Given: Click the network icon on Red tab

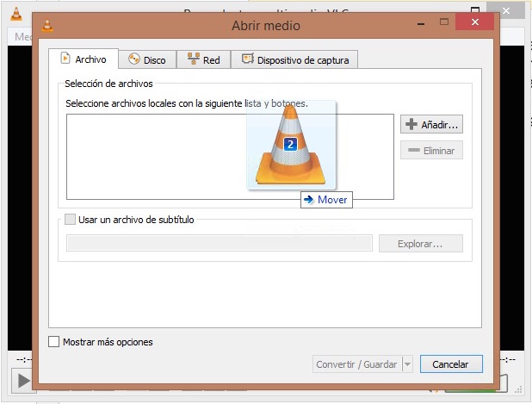Looking at the screenshot, I should click(x=194, y=59).
